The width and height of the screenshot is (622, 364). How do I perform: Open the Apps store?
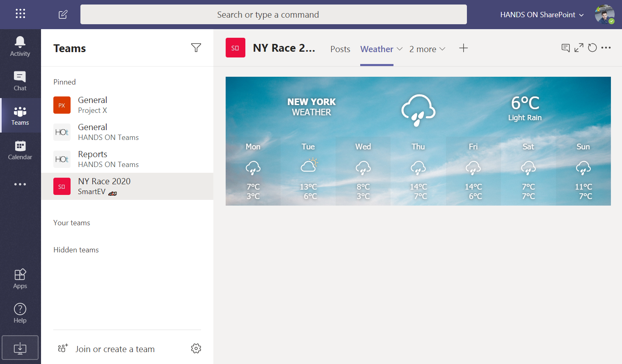click(x=20, y=279)
